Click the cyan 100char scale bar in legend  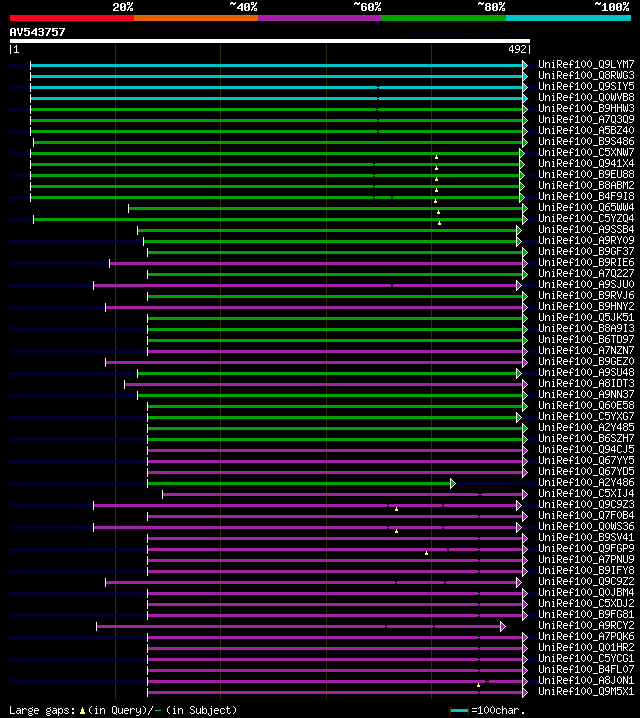pos(459,711)
